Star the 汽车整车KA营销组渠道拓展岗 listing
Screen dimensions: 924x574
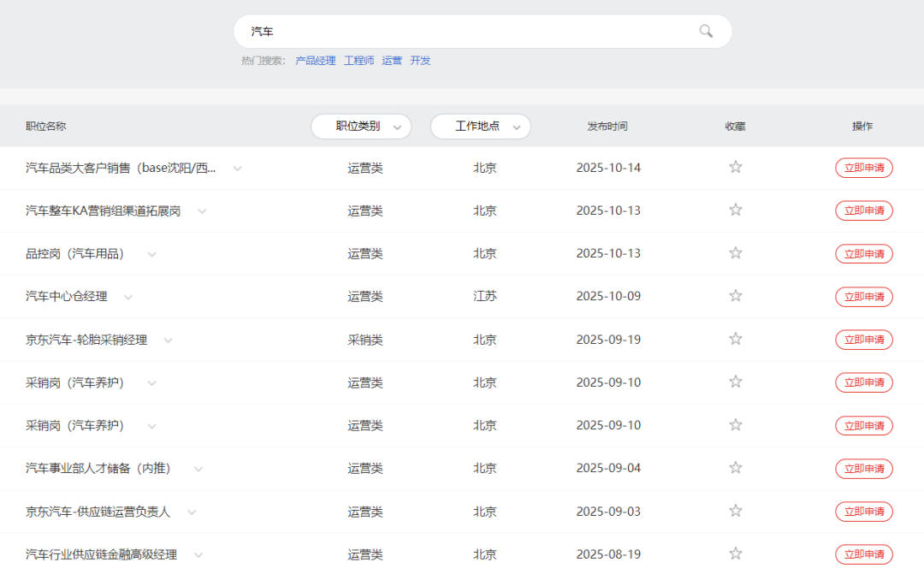[735, 210]
